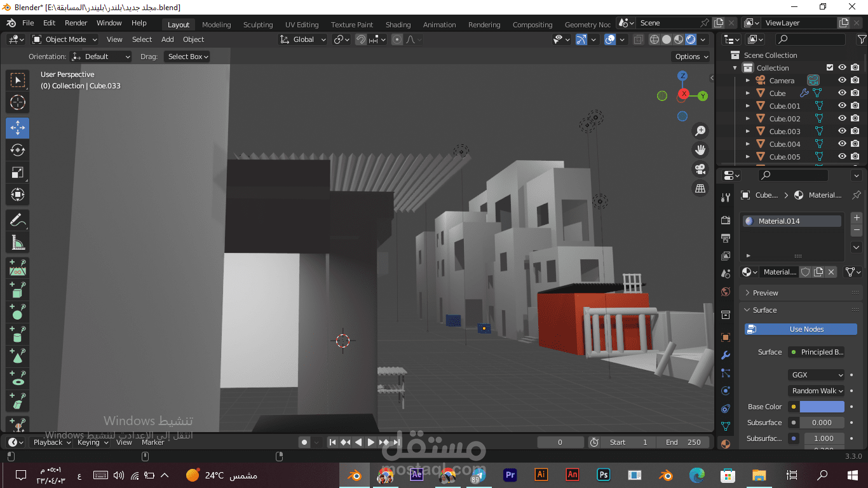The height and width of the screenshot is (488, 868).
Task: Toggle the fake user shield for material
Action: tap(806, 272)
